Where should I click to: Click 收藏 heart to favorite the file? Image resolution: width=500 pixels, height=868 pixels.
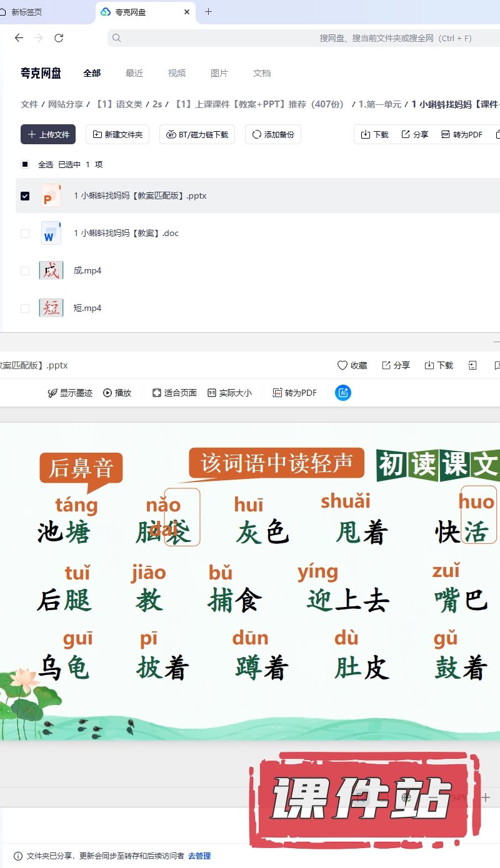click(x=352, y=365)
